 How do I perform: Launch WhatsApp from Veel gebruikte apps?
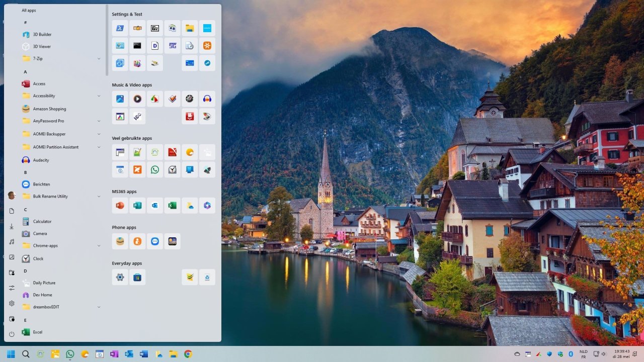point(154,169)
